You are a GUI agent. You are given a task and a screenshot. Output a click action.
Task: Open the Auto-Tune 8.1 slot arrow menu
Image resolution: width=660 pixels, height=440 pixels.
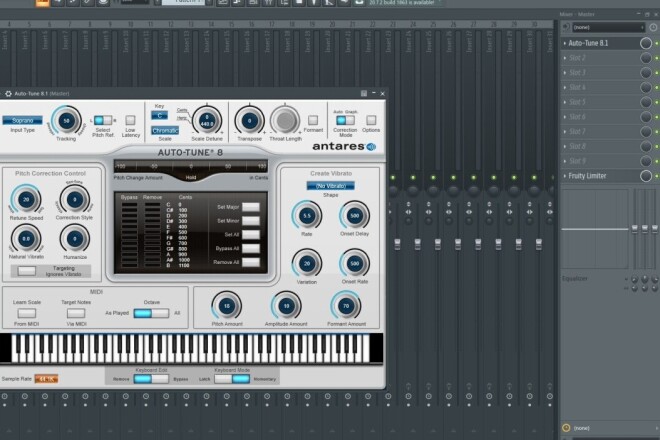[565, 43]
